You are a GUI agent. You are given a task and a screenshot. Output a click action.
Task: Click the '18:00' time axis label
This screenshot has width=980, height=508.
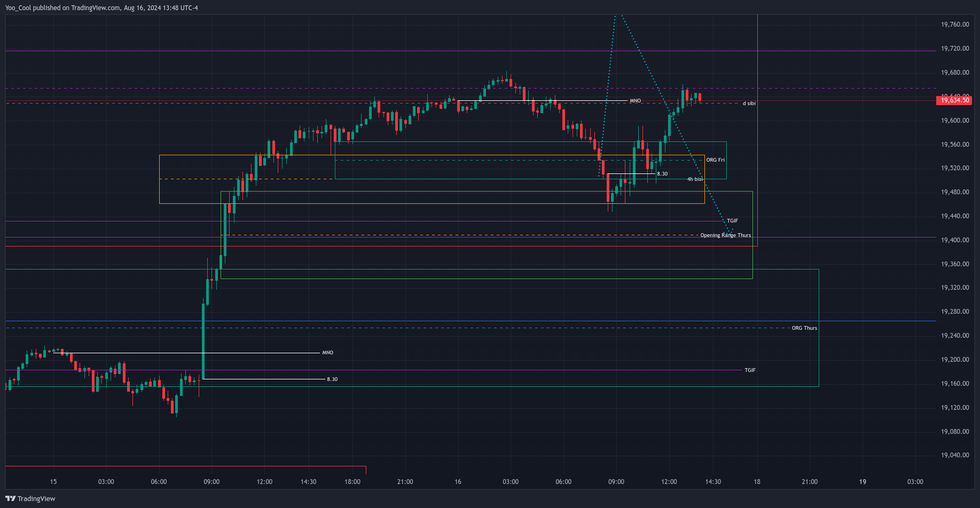pyautogui.click(x=352, y=482)
